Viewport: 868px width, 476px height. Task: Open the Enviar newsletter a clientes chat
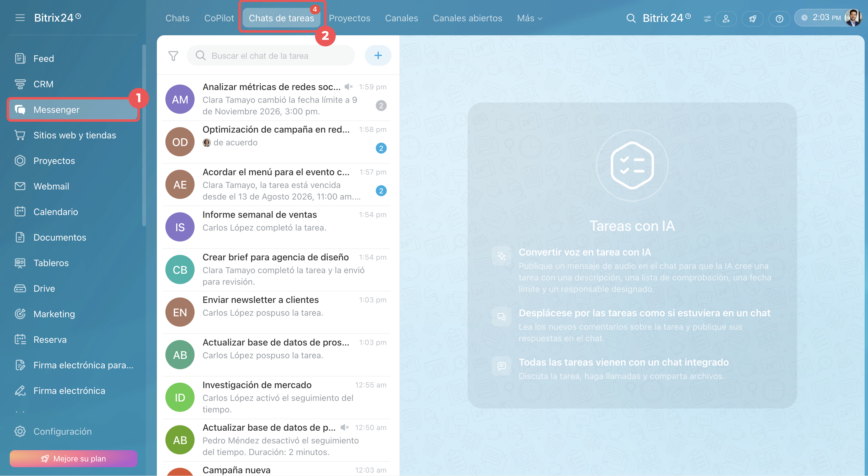tap(276, 312)
